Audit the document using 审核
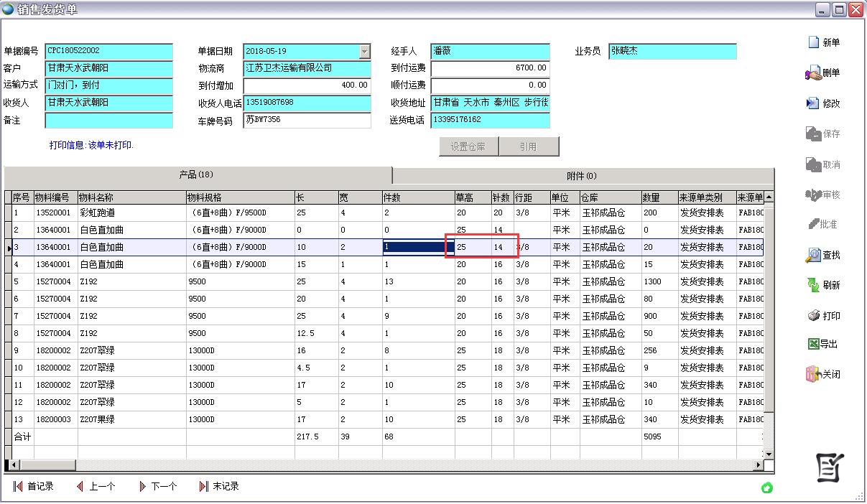867x504 pixels. click(825, 194)
